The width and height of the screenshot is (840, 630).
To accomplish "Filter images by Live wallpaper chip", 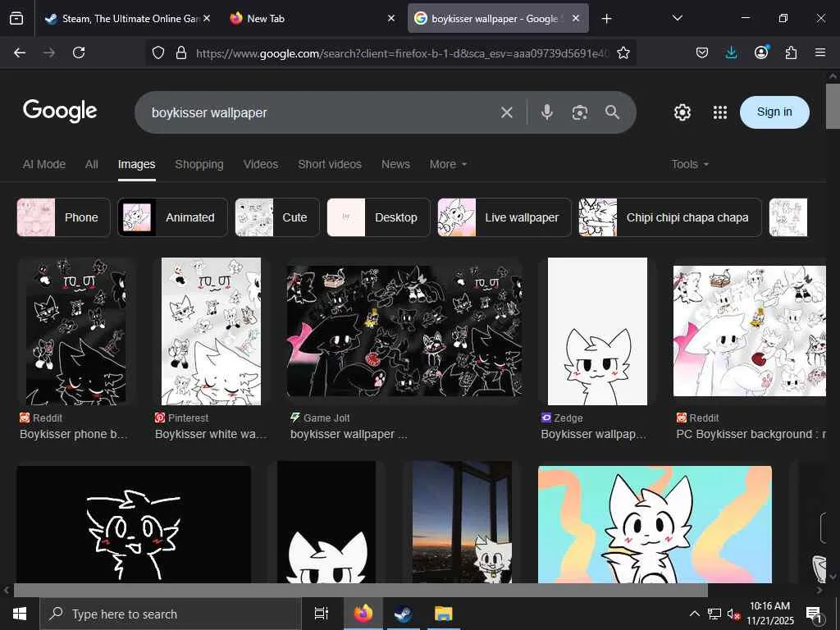I will 504,217.
